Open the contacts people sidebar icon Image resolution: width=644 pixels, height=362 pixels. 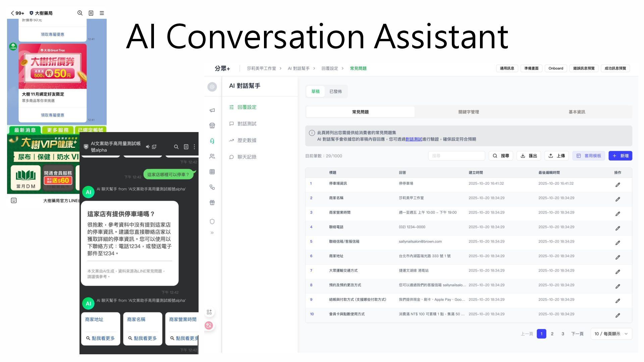coord(212,157)
